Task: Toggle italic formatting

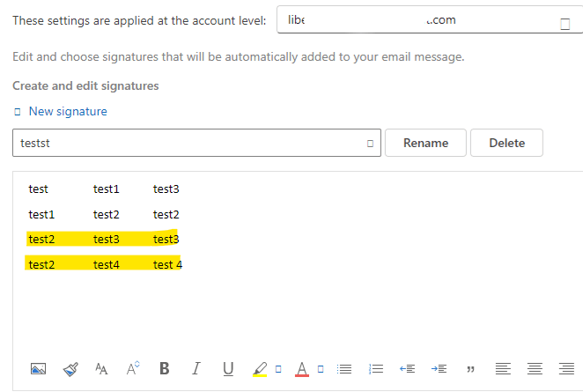Action: [x=196, y=368]
